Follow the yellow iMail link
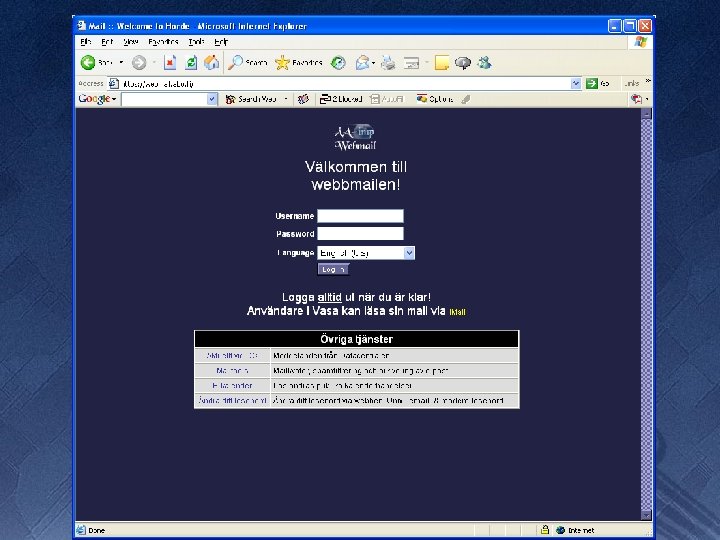Viewport: 720px width, 540px height. (x=457, y=312)
